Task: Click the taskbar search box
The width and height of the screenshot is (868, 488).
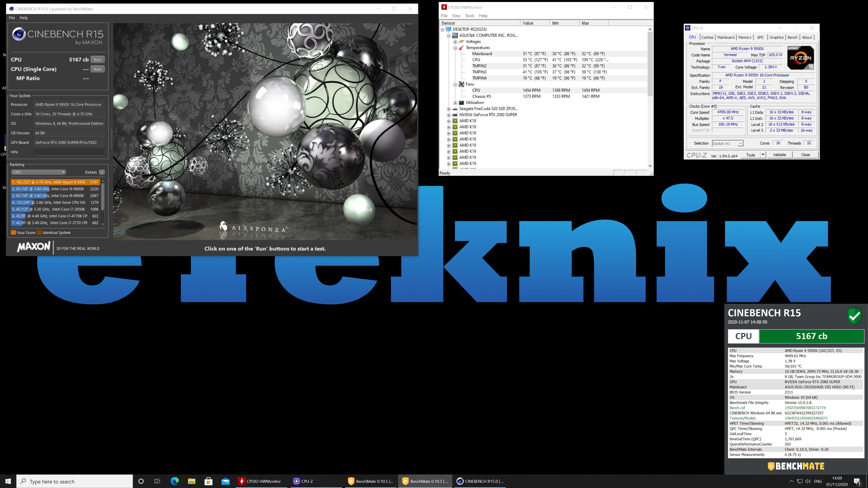Action: [x=75, y=481]
